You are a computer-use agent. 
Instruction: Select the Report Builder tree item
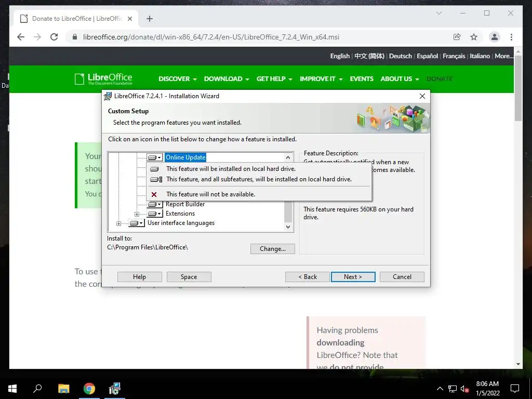(185, 204)
